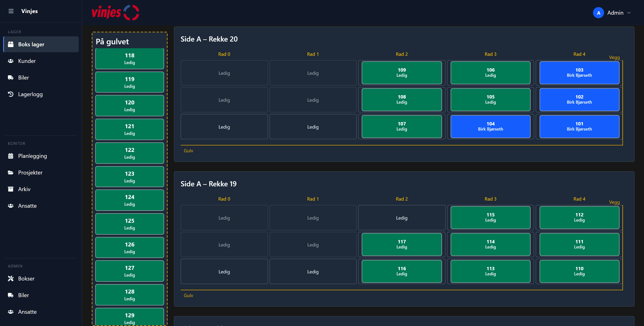Click the Admin avatar circle
This screenshot has height=326, width=644.
[598, 13]
